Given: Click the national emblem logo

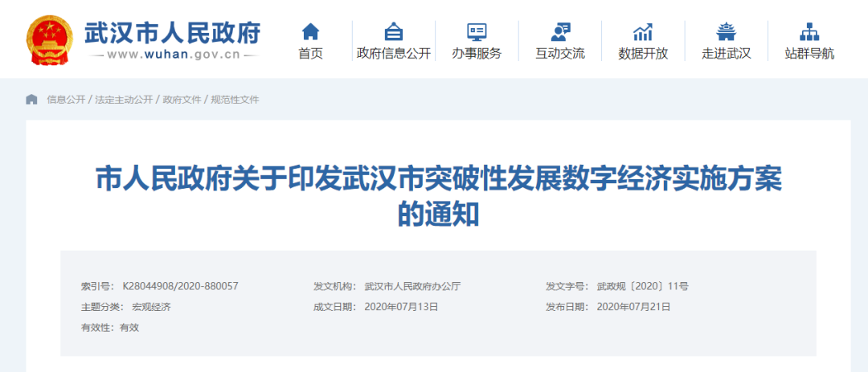Looking at the screenshot, I should tap(49, 40).
